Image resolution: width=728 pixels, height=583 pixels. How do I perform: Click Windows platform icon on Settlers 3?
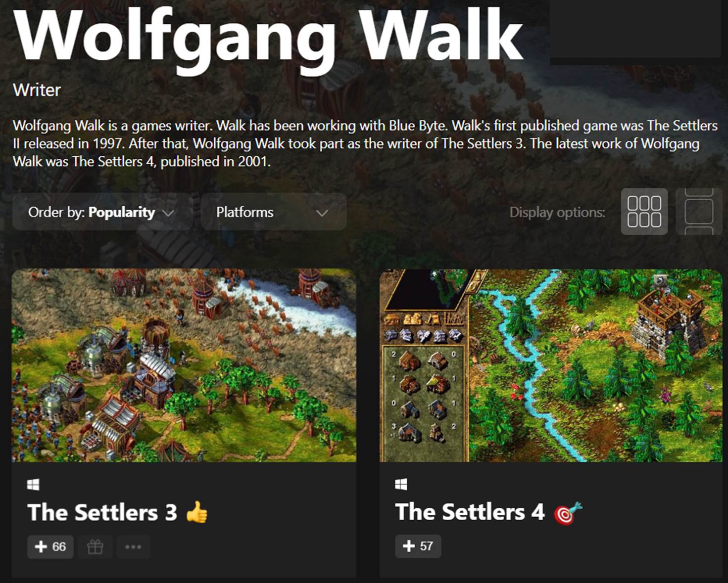coord(33,485)
